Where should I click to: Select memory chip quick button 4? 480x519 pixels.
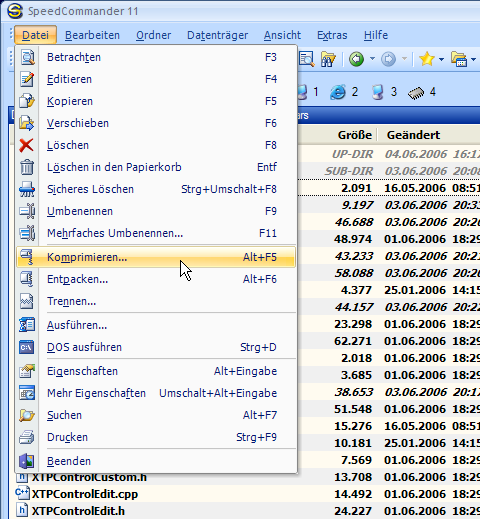422,92
